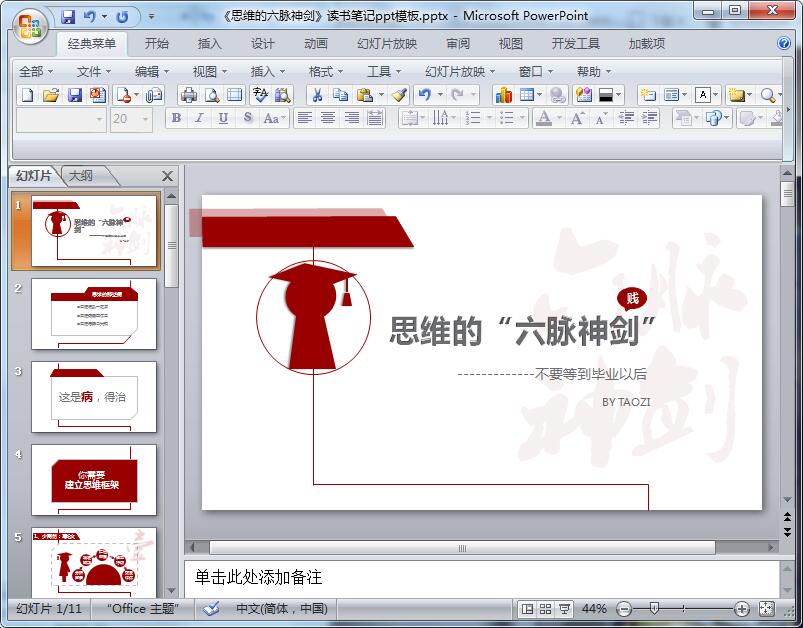Select the Format Painter brush
This screenshot has width=803, height=628.
[x=399, y=95]
